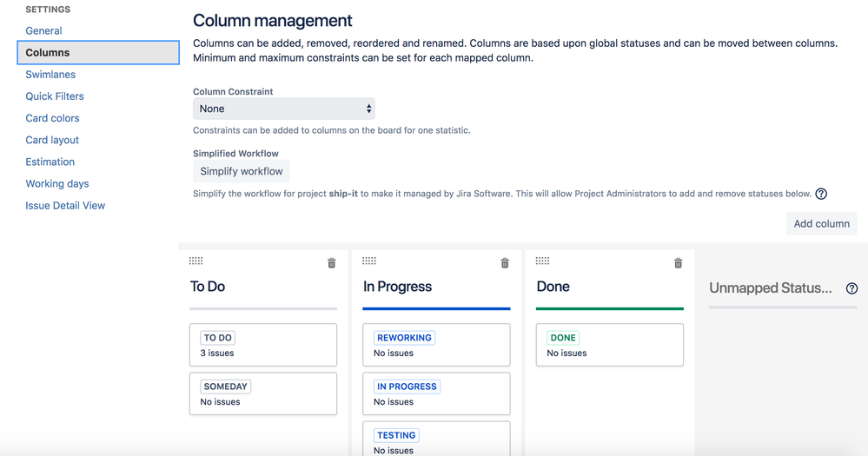This screenshot has width=868, height=456.
Task: Remove the Done column with trash icon
Action: pos(679,263)
